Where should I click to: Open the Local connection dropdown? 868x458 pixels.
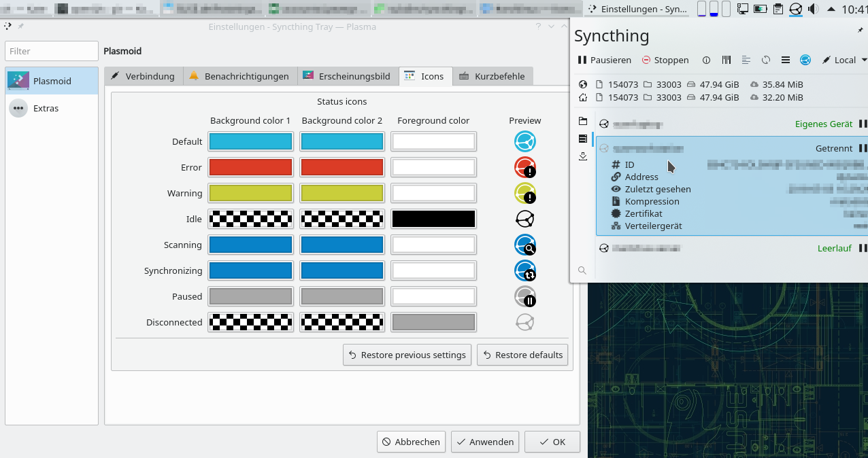coord(845,60)
